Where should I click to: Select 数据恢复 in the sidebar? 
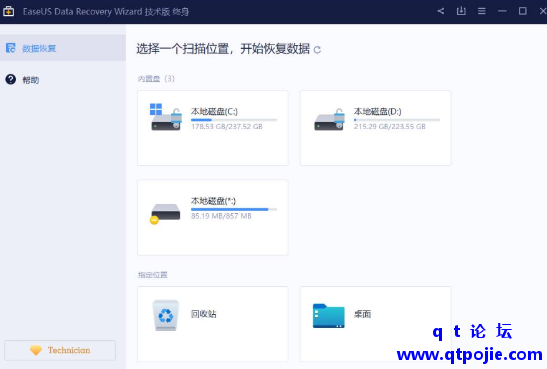(63, 48)
